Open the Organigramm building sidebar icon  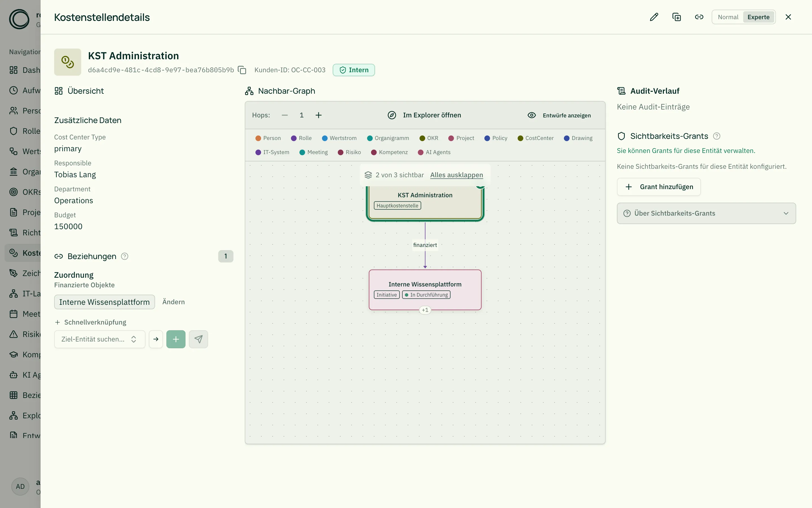click(14, 172)
